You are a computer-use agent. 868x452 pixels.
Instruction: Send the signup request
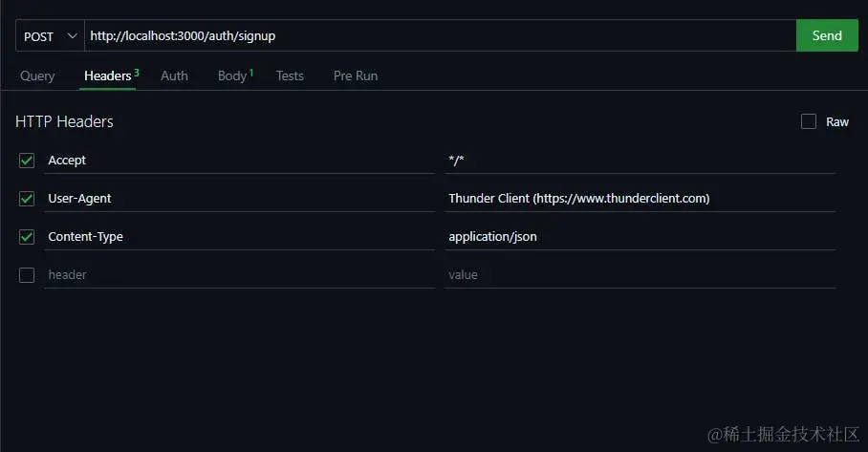pos(827,36)
